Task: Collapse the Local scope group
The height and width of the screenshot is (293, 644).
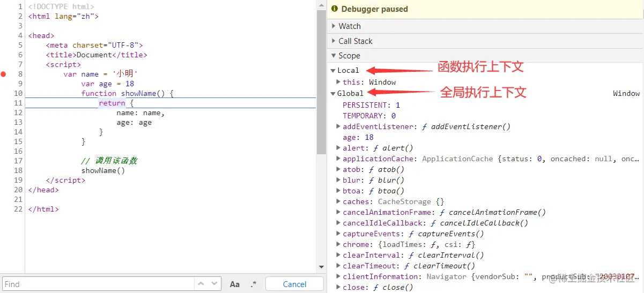Action: [333, 70]
